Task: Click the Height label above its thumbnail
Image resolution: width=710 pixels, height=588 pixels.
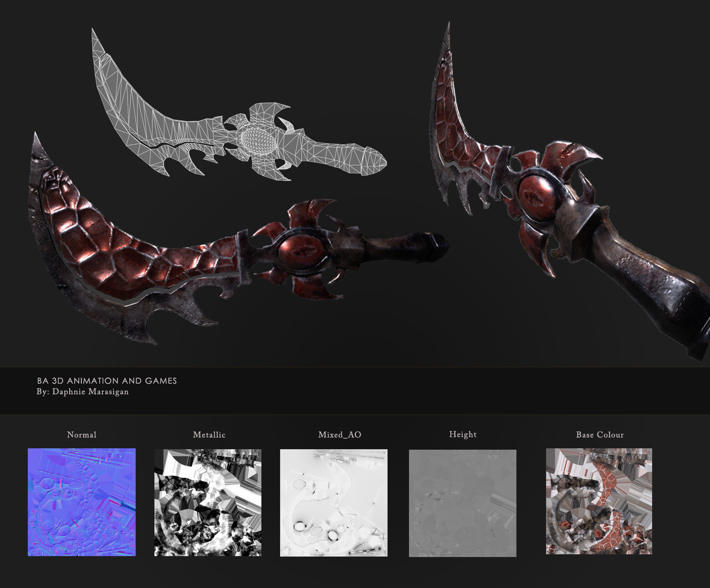Action: point(462,435)
